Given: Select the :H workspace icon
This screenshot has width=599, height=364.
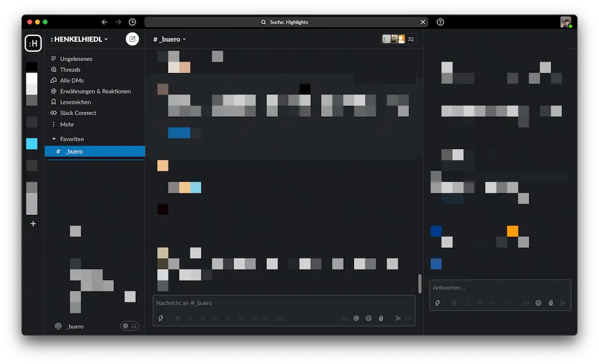Looking at the screenshot, I should 33,43.
